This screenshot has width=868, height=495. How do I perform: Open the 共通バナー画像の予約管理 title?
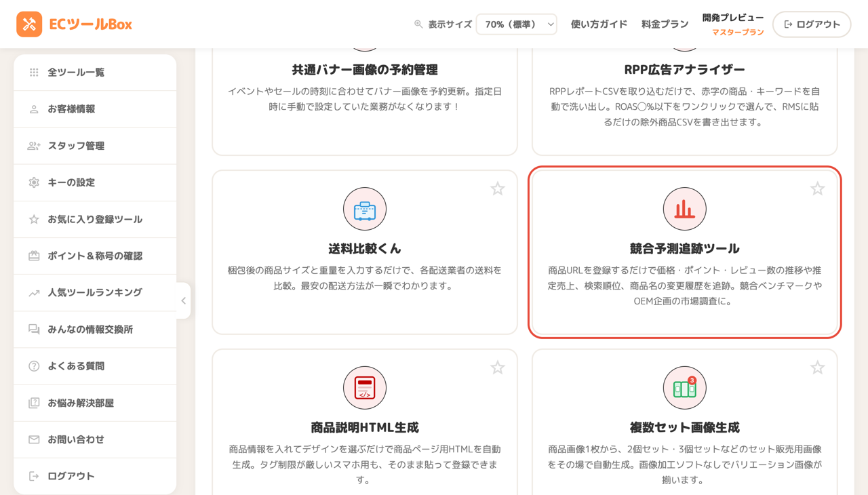click(365, 70)
